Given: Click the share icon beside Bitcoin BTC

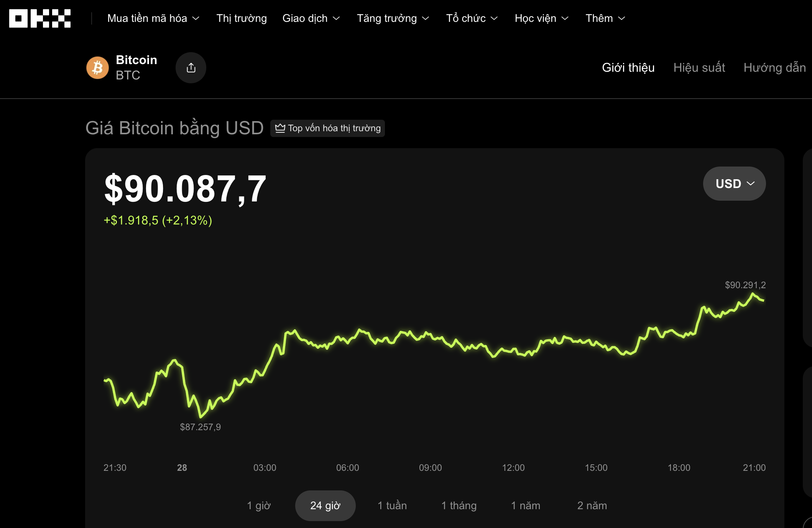Looking at the screenshot, I should pyautogui.click(x=191, y=68).
